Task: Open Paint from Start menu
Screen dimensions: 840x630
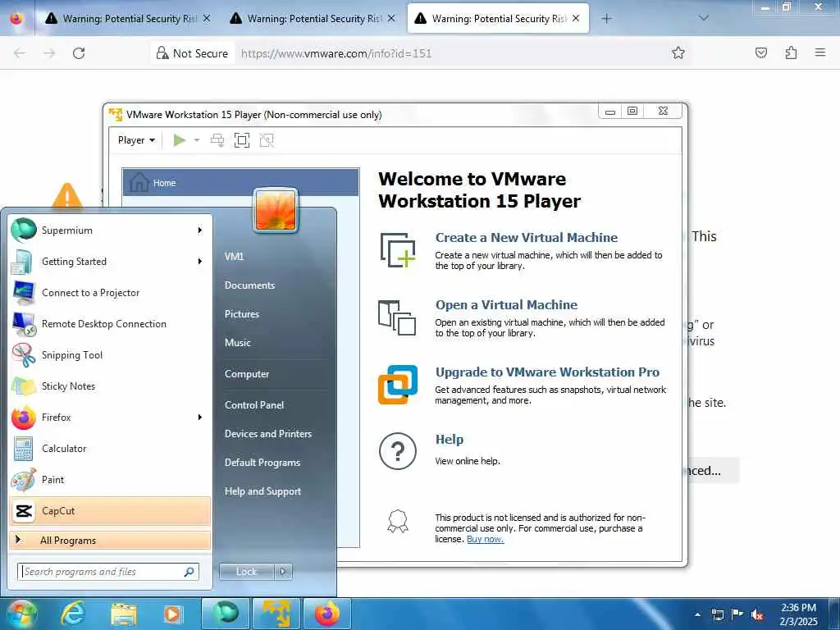Action: (x=110, y=479)
